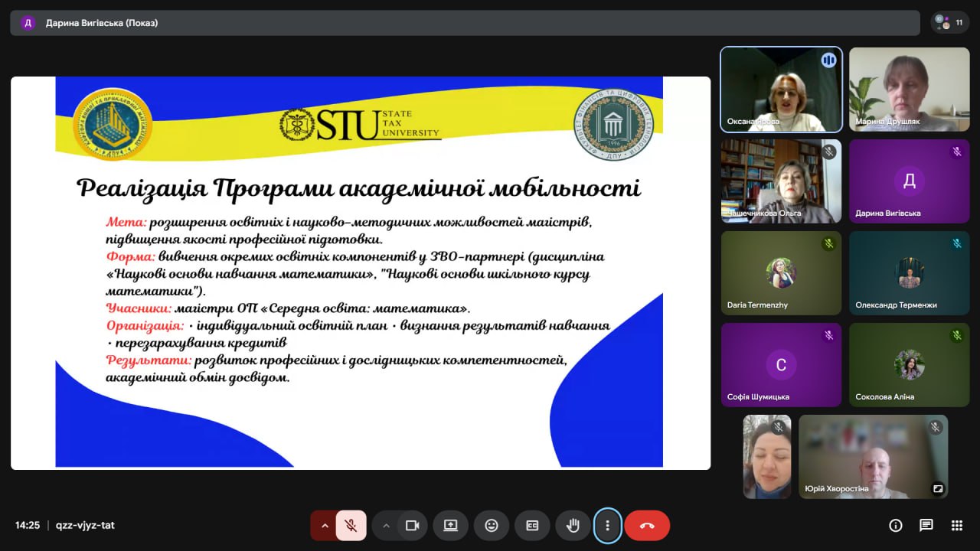This screenshot has width=980, height=551.
Task: Leave the call with red hang-up button
Action: pos(647,526)
